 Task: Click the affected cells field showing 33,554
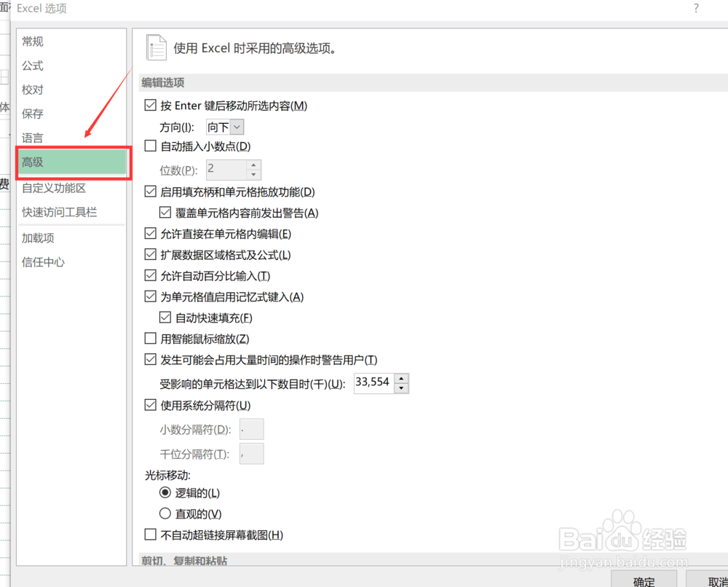[374, 383]
